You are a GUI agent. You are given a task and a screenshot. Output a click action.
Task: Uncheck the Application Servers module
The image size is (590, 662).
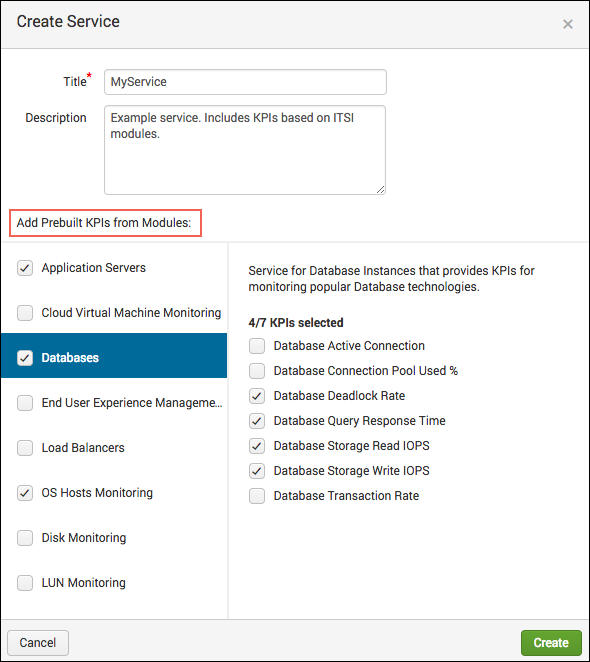[25, 268]
